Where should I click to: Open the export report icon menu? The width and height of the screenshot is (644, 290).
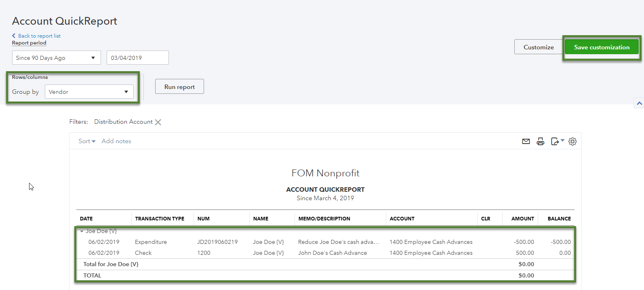[x=557, y=142]
